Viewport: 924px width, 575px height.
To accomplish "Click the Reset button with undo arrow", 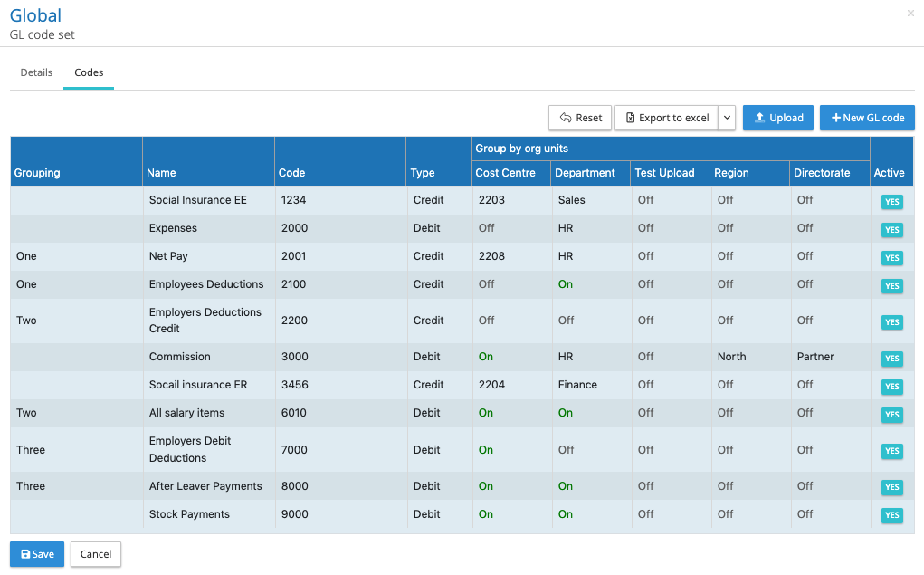I will (580, 118).
